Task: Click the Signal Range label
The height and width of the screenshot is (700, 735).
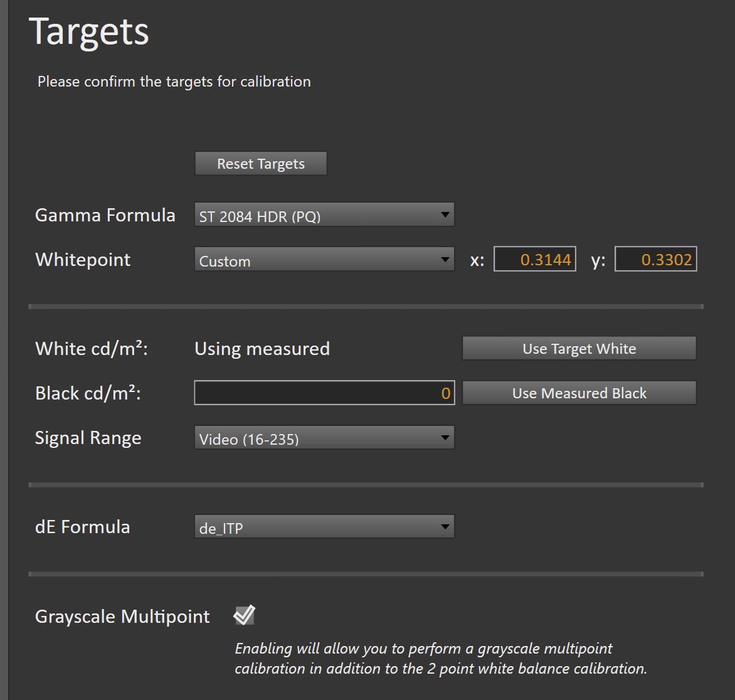Action: pyautogui.click(x=88, y=438)
